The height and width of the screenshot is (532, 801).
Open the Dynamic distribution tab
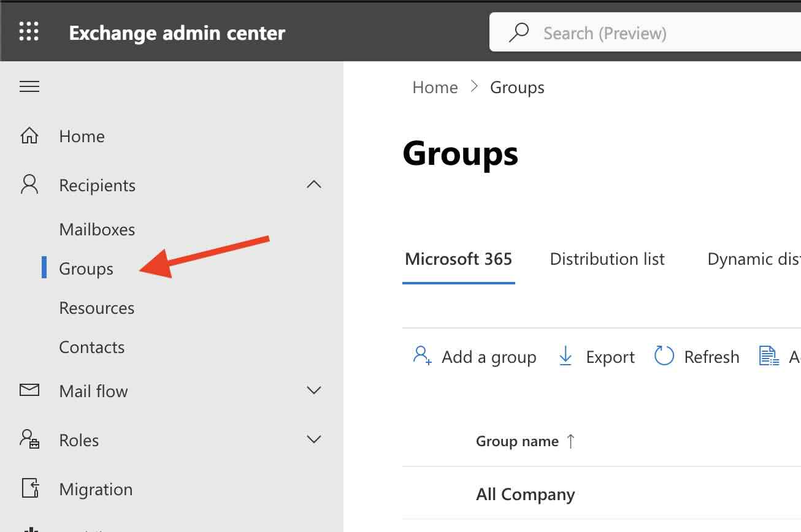pyautogui.click(x=753, y=259)
